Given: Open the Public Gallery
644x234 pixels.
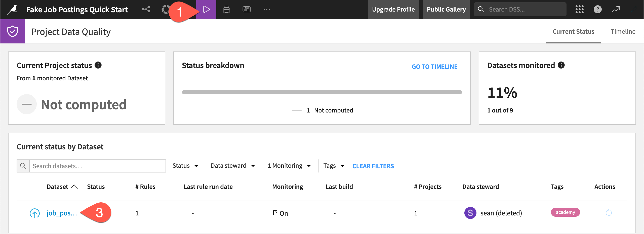Looking at the screenshot, I should pos(446,10).
